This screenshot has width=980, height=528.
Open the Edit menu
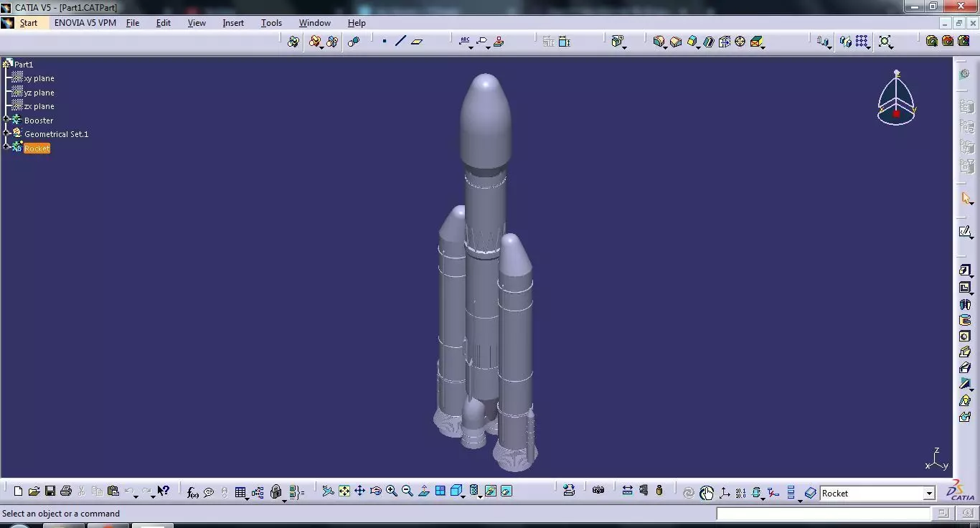click(x=164, y=23)
